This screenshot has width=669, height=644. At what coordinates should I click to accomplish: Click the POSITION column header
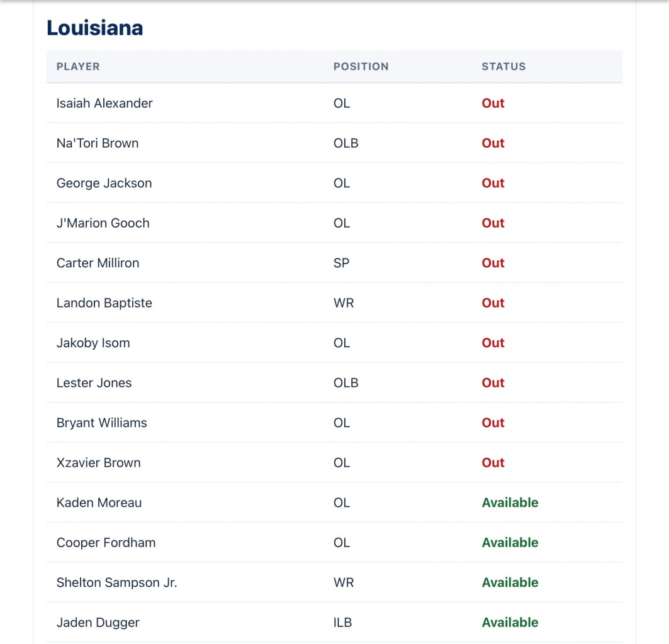tap(361, 67)
